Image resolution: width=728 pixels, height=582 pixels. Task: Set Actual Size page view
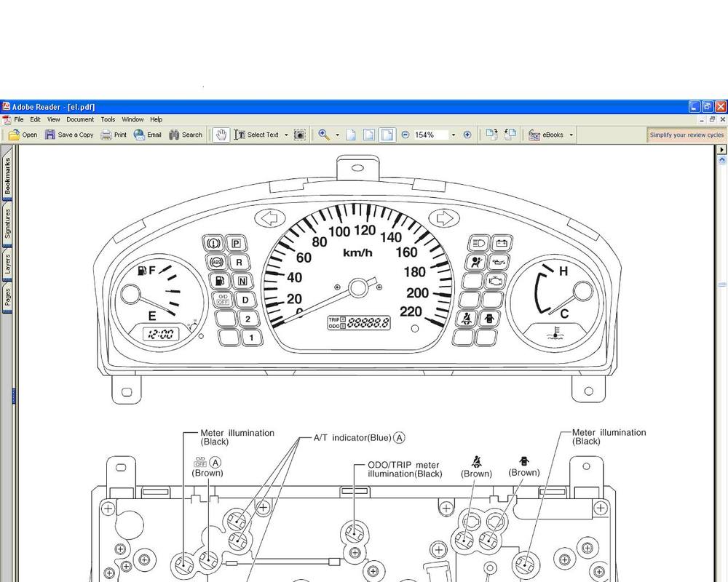(x=351, y=135)
